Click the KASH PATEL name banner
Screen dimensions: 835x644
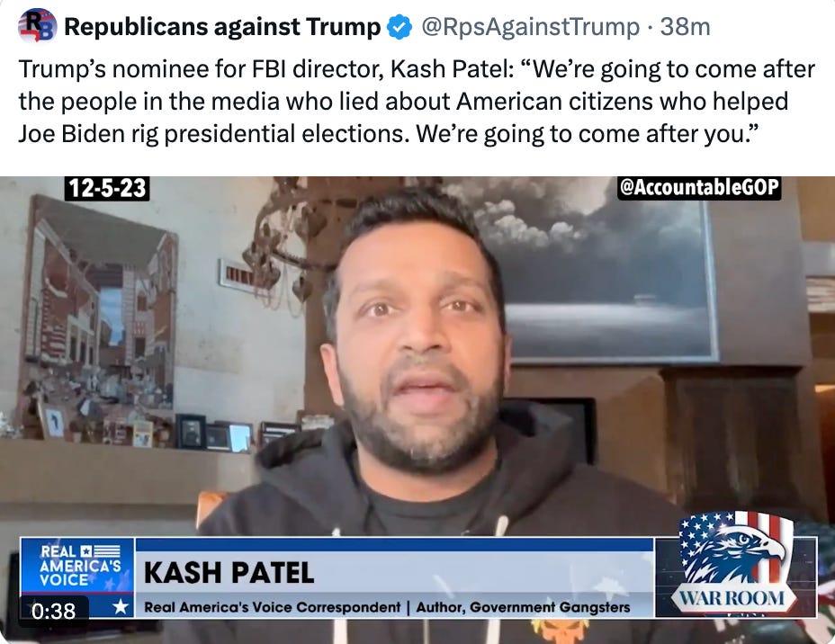point(229,573)
